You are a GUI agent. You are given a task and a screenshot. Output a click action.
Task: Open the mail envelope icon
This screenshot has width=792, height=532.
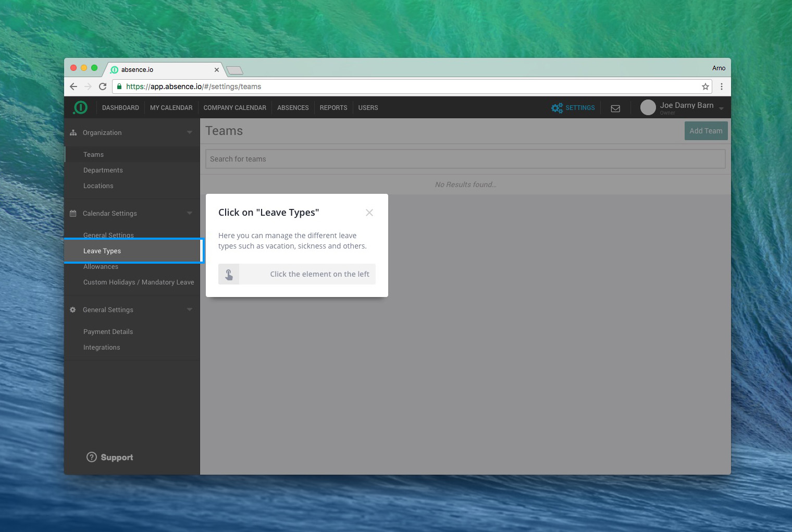(x=615, y=108)
